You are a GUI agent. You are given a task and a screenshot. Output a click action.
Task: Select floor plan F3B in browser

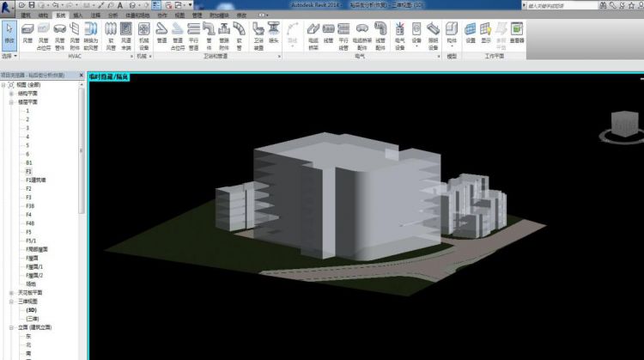30,206
